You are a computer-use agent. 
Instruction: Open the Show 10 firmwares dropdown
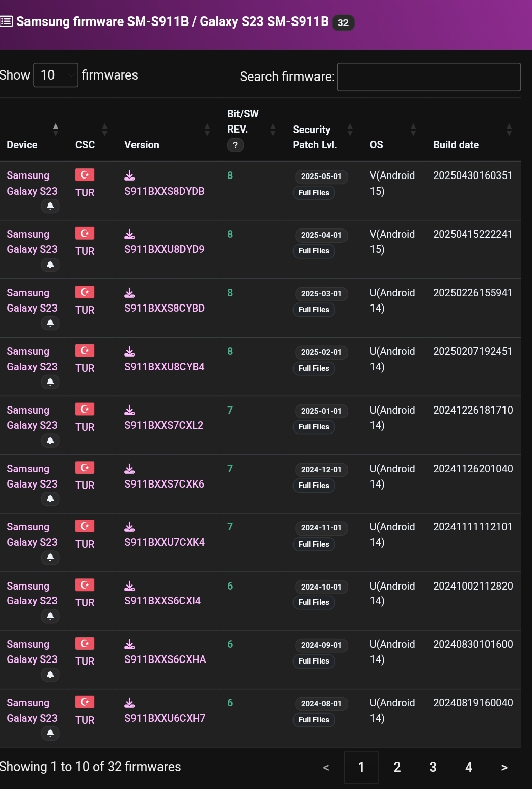pyautogui.click(x=56, y=75)
